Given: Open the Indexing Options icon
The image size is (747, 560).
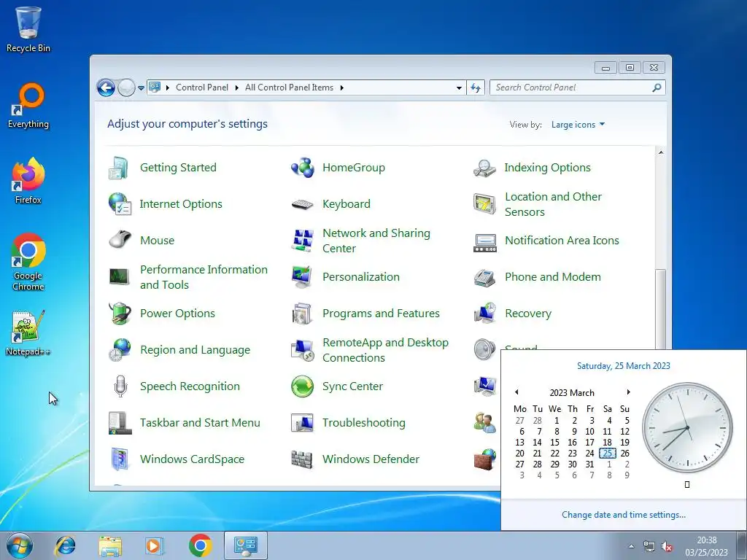Looking at the screenshot, I should click(484, 168).
